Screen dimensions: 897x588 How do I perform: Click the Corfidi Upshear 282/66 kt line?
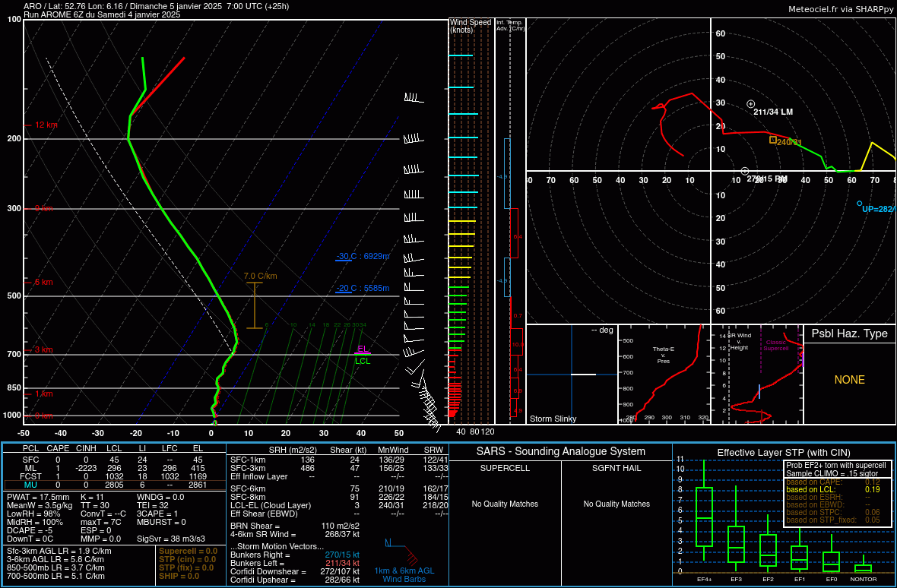(x=295, y=580)
